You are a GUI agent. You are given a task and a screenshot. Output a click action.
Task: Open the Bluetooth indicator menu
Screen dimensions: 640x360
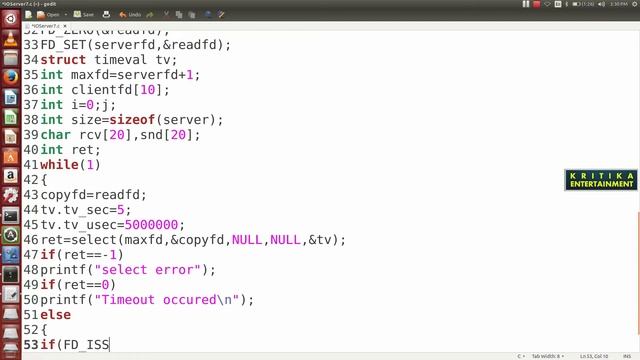pyautogui.click(x=567, y=4)
